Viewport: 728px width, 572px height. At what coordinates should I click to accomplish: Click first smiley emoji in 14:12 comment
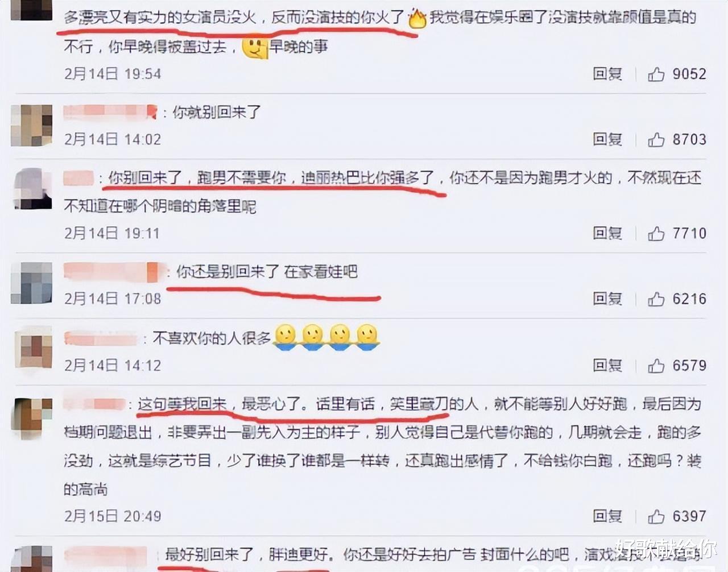[285, 337]
